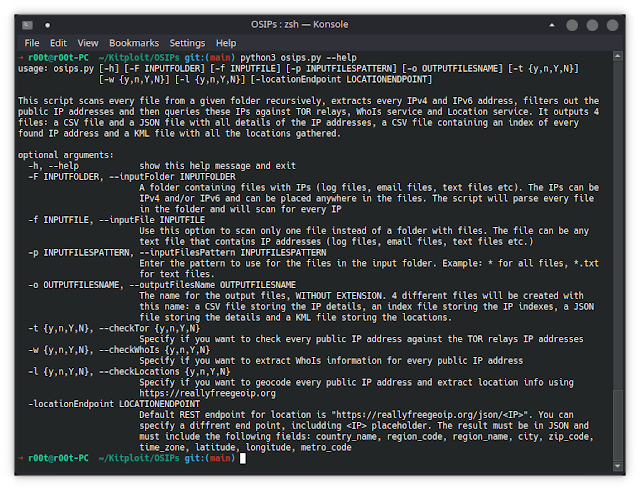This screenshot has height=490, width=640.
Task: Click the scrollbar down arrow
Action: point(618,466)
